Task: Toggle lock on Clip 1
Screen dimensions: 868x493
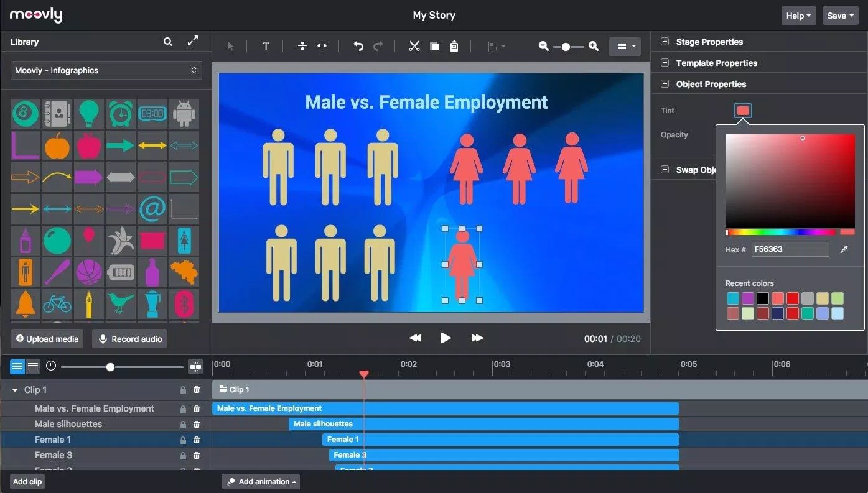Action: 183,390
